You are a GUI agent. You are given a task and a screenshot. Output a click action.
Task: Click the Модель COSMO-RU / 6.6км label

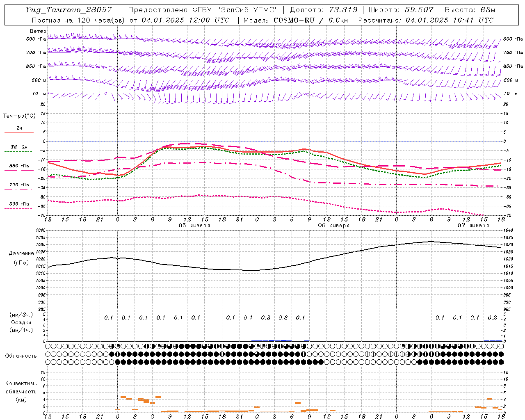tap(296, 20)
